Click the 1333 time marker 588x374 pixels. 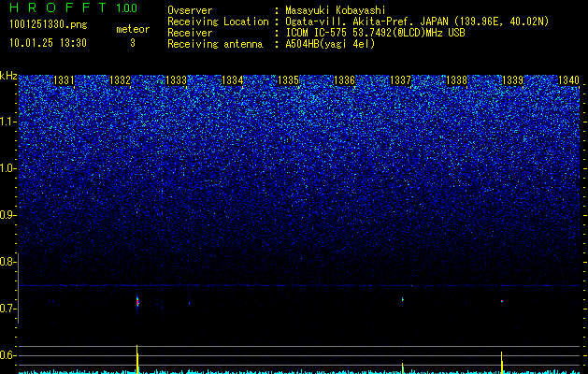(176, 80)
